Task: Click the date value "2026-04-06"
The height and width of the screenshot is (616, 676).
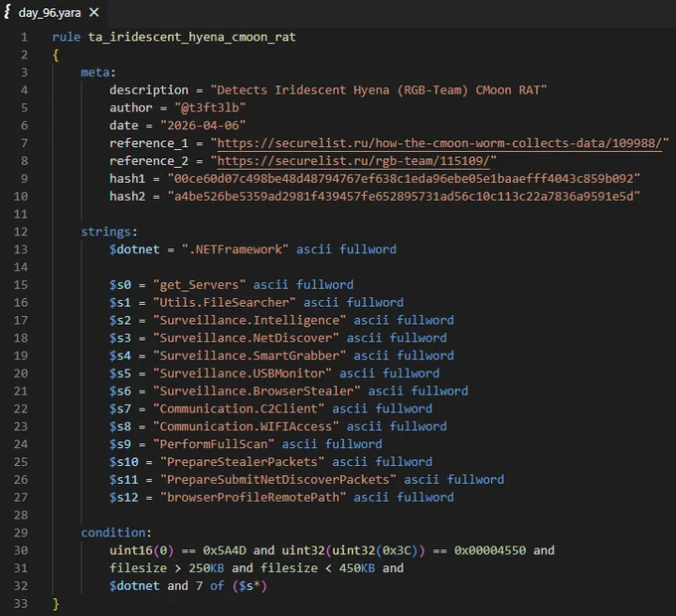Action: click(x=203, y=125)
